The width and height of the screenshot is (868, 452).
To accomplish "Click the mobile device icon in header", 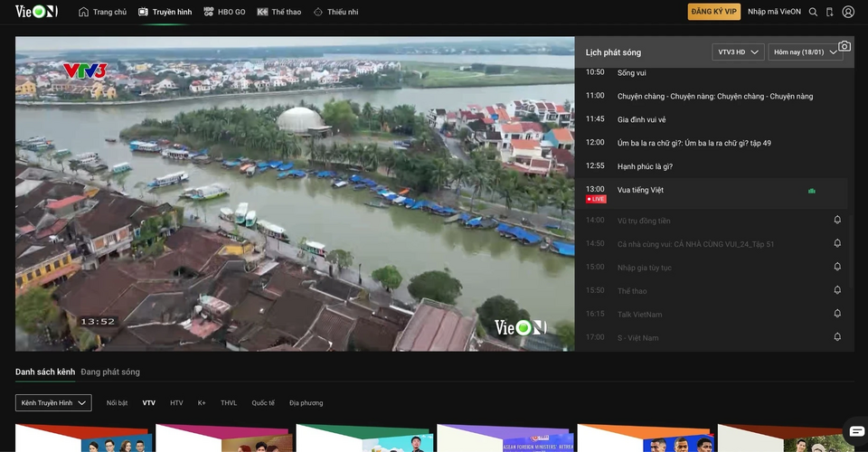I will [x=829, y=12].
